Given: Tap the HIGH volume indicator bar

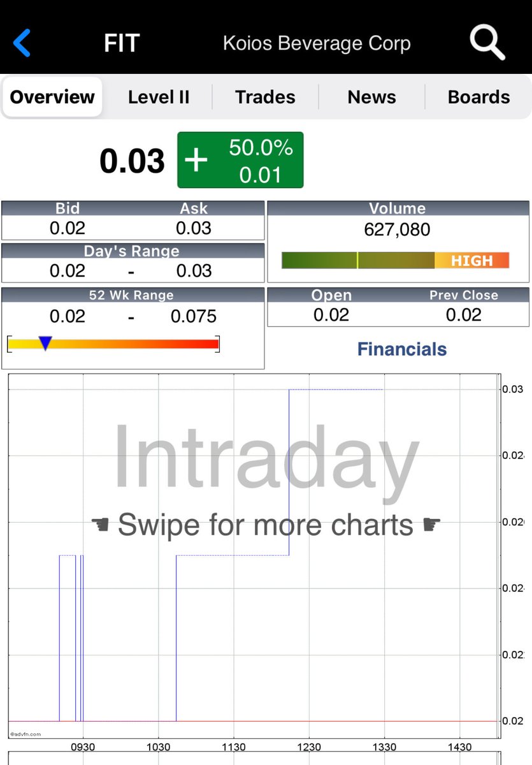Looking at the screenshot, I should [395, 260].
